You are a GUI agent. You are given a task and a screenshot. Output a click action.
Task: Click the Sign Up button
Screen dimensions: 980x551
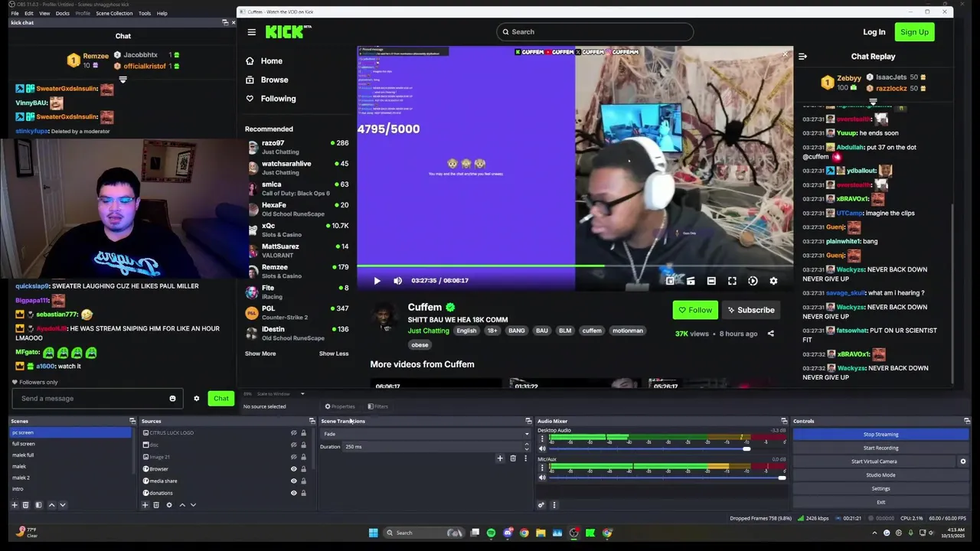click(x=914, y=32)
